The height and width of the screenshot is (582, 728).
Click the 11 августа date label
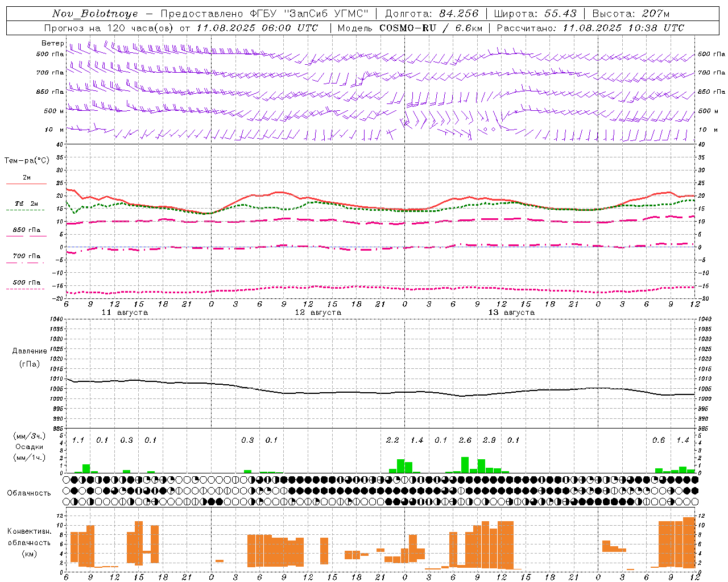tap(125, 313)
